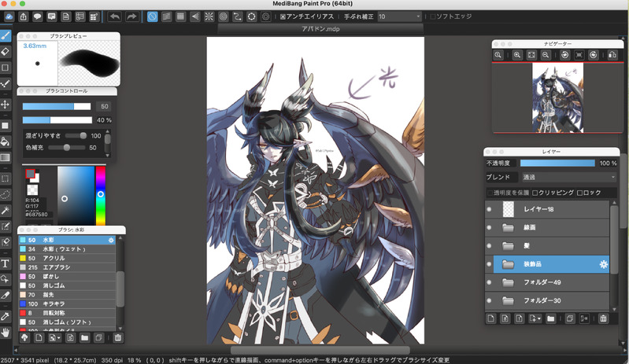Select the キラキラ brush
This screenshot has height=364, width=629.
click(x=67, y=304)
